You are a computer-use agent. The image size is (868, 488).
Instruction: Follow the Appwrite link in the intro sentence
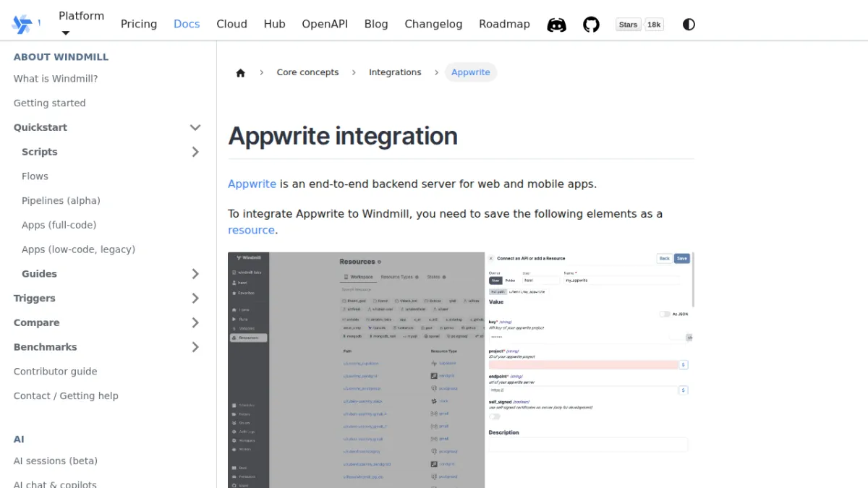[x=252, y=184]
